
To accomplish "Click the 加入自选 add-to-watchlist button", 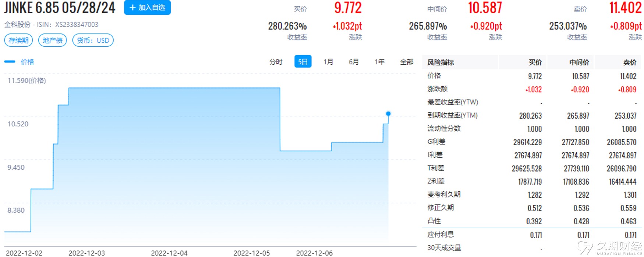I will 147,8.
